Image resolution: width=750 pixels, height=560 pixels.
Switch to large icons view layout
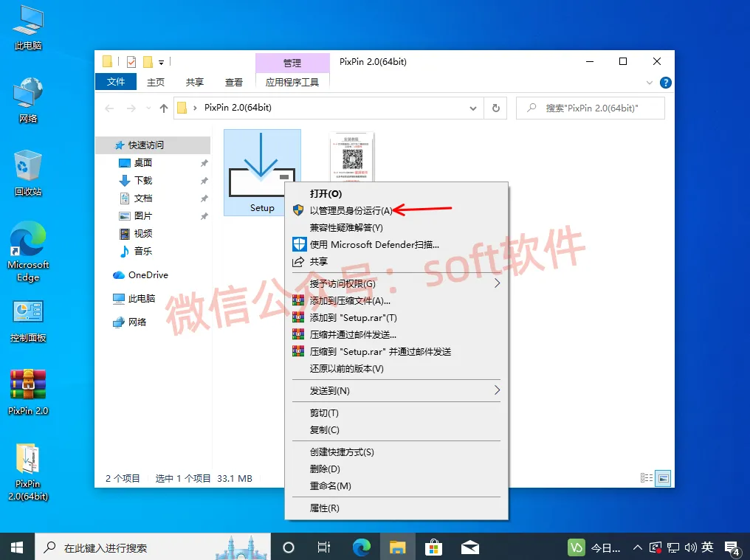pyautogui.click(x=662, y=478)
